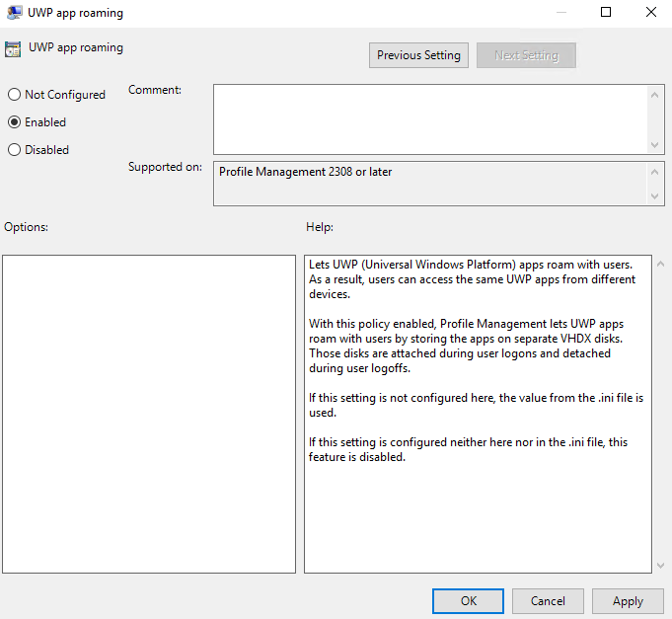The width and height of the screenshot is (672, 619).
Task: Click the setting icon beside the UWP app roaming heading
Action: 13,49
